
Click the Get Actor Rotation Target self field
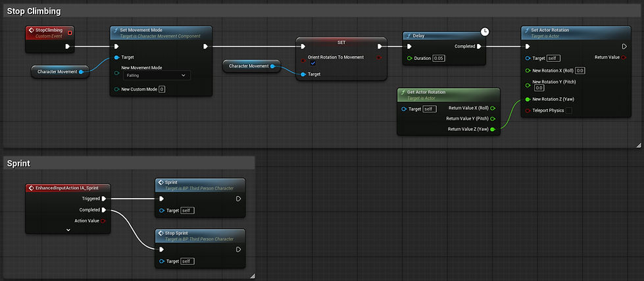tap(430, 109)
